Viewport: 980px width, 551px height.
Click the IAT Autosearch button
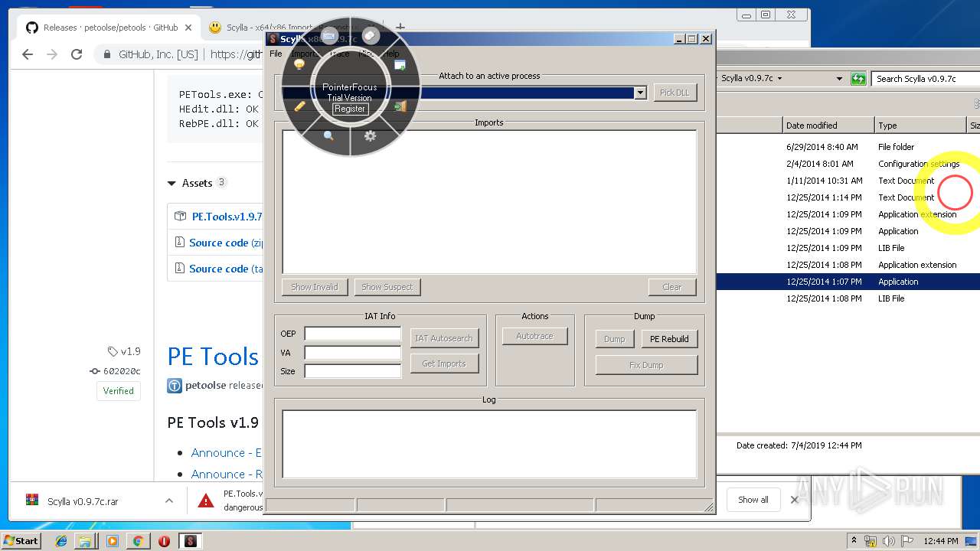pyautogui.click(x=444, y=338)
